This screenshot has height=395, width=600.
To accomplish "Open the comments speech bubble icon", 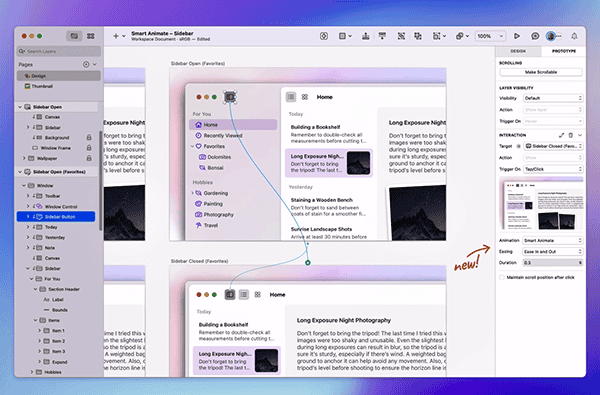I will [x=535, y=36].
